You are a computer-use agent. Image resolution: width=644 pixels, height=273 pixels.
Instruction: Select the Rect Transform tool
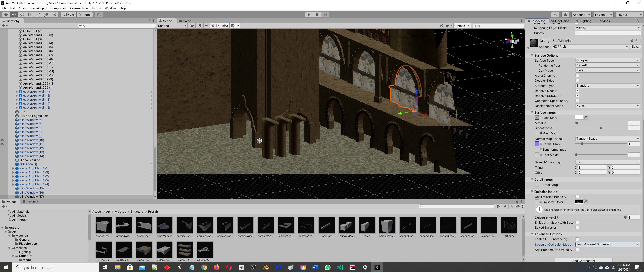[x=38, y=15]
